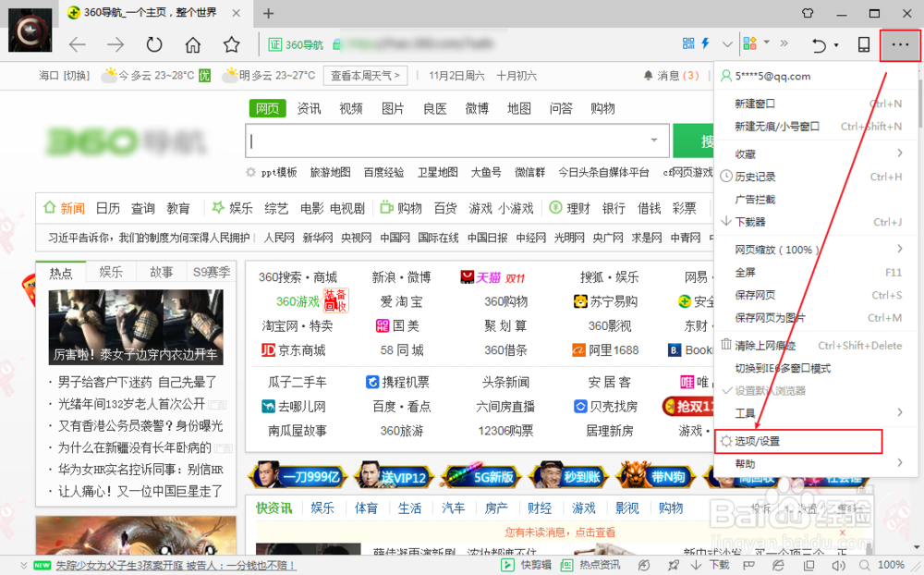Expand the 工具 submenu
The height and width of the screenshot is (575, 924).
click(816, 413)
